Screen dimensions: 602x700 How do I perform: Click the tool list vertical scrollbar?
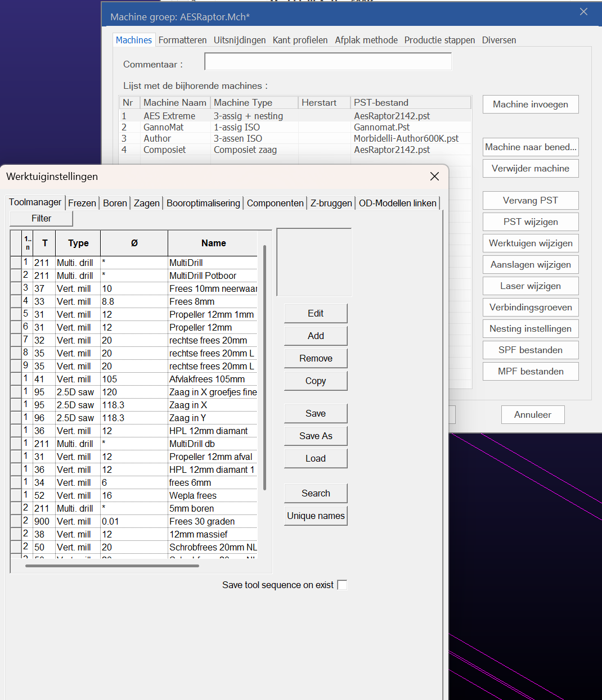[264, 365]
